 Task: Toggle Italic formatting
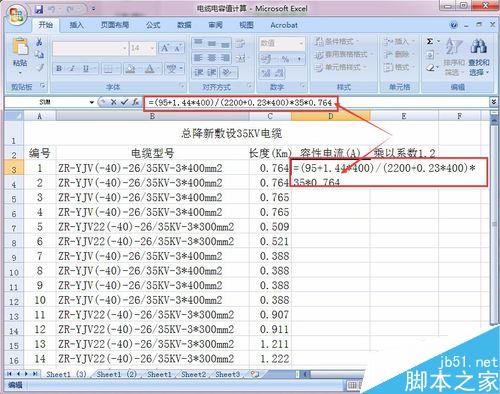[72, 69]
